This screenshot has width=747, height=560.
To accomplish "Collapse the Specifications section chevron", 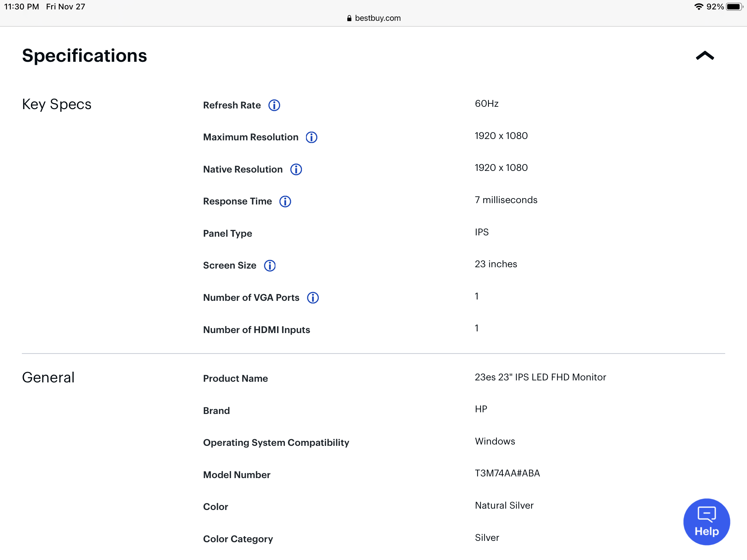I will pos(705,56).
